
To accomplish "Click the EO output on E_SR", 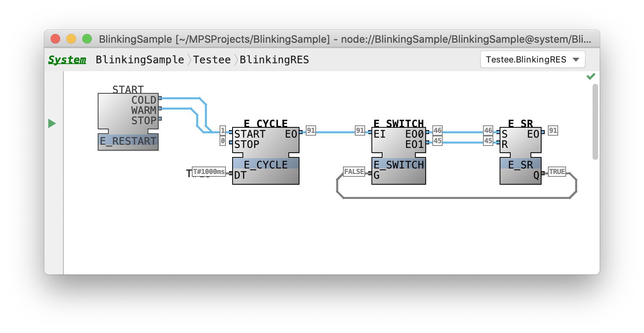I will click(x=533, y=134).
